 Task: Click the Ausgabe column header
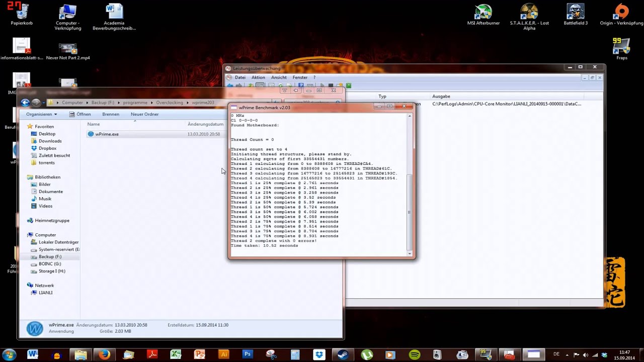coord(441,96)
